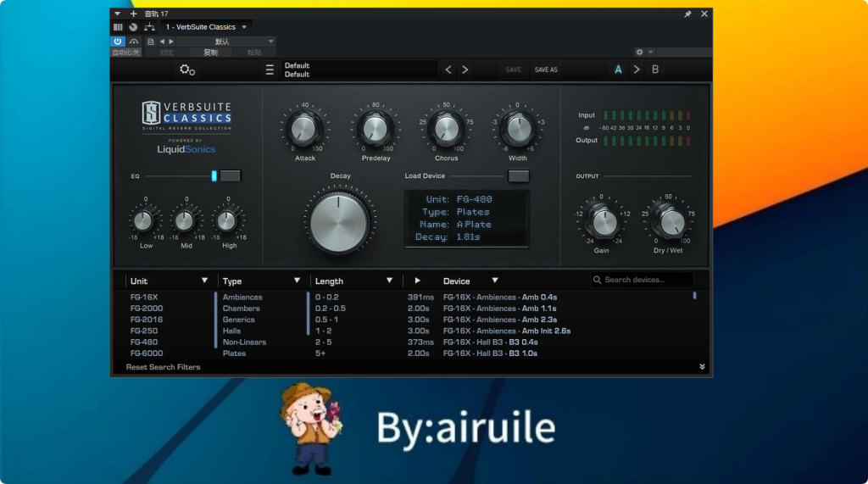Select device FG-16X Ambiences Amb 0.4s

tap(500, 298)
